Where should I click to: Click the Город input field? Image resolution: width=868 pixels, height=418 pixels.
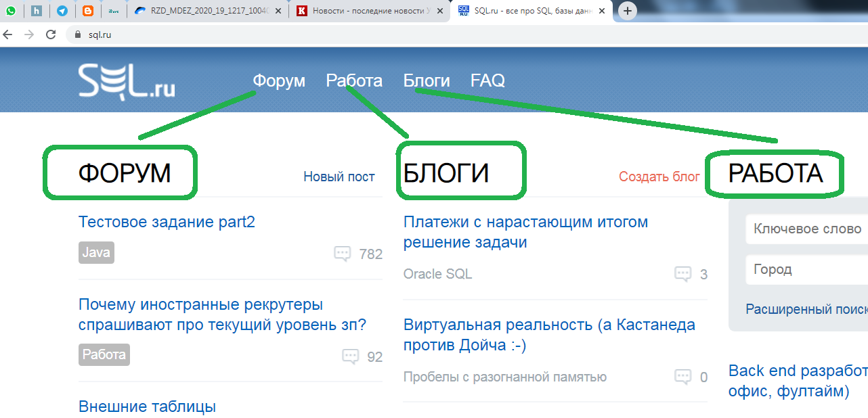[806, 269]
